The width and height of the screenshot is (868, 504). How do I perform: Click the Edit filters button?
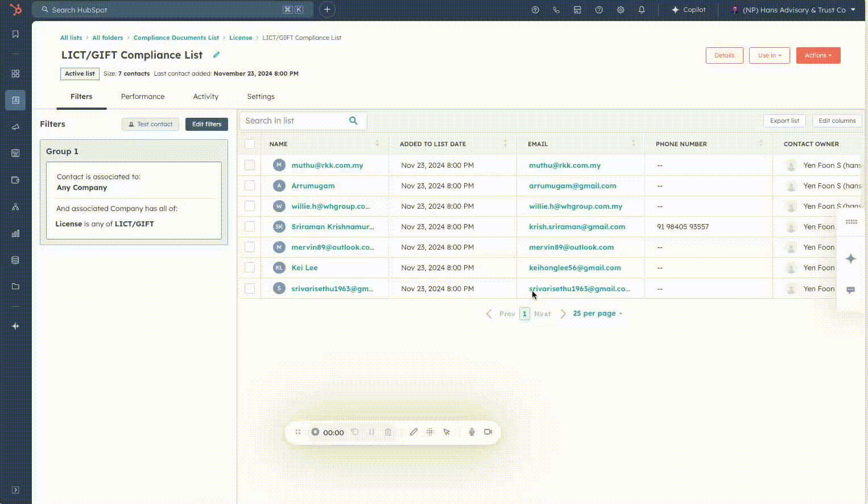(206, 124)
